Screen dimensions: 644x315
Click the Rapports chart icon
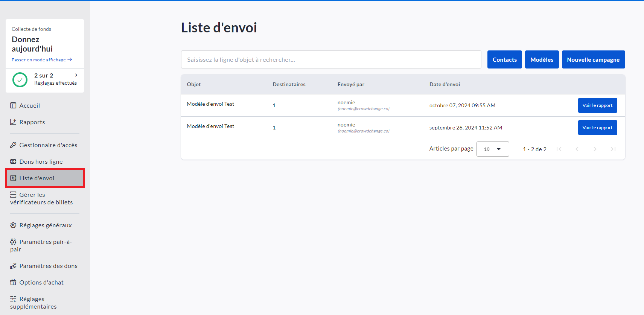[13, 122]
